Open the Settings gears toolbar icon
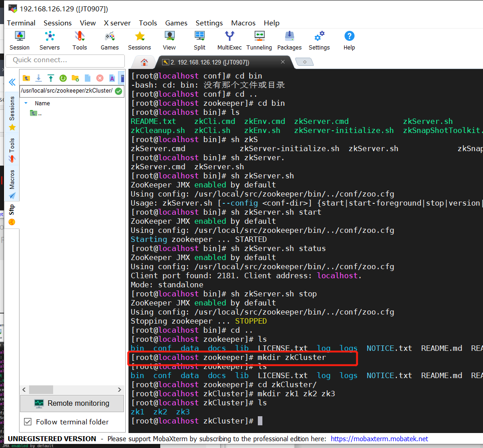 [320, 40]
